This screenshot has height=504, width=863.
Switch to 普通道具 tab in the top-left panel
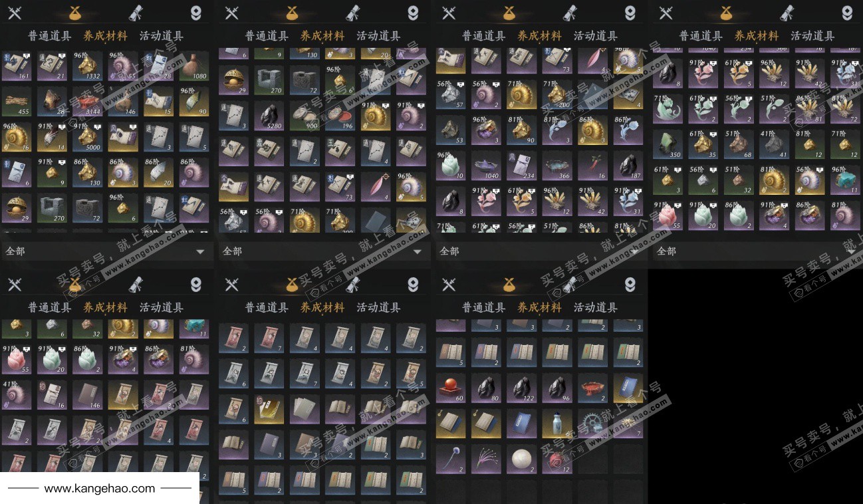pos(50,36)
